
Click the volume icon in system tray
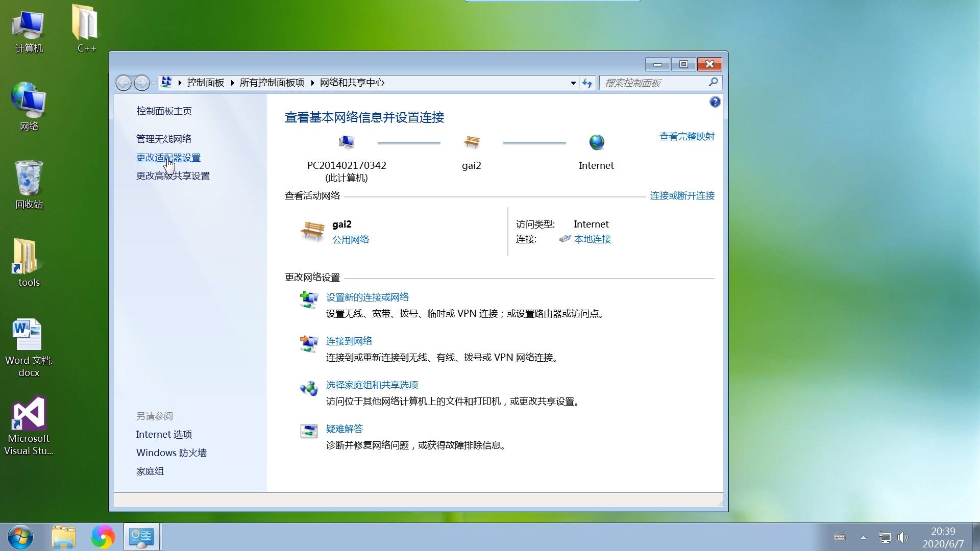902,537
